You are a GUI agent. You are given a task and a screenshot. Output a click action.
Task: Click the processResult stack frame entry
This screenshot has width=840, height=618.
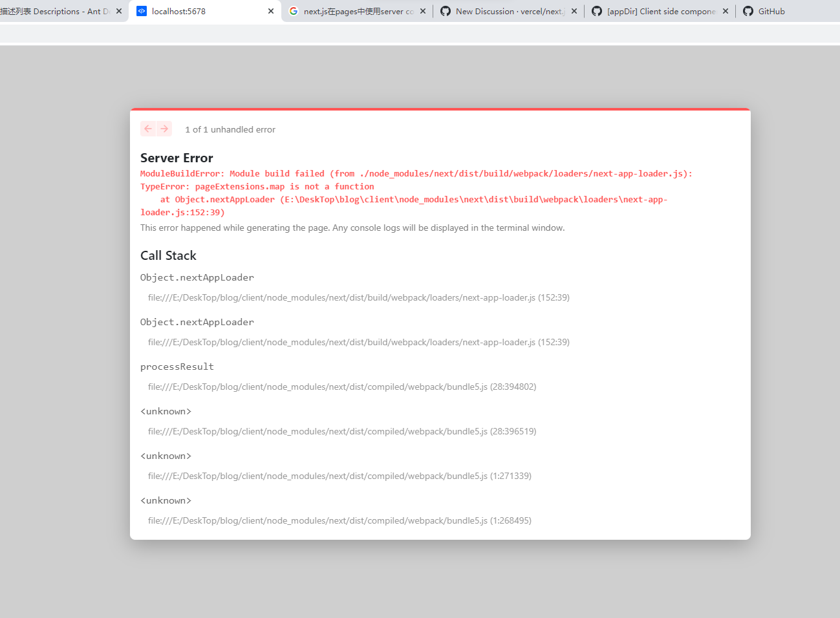pyautogui.click(x=177, y=367)
